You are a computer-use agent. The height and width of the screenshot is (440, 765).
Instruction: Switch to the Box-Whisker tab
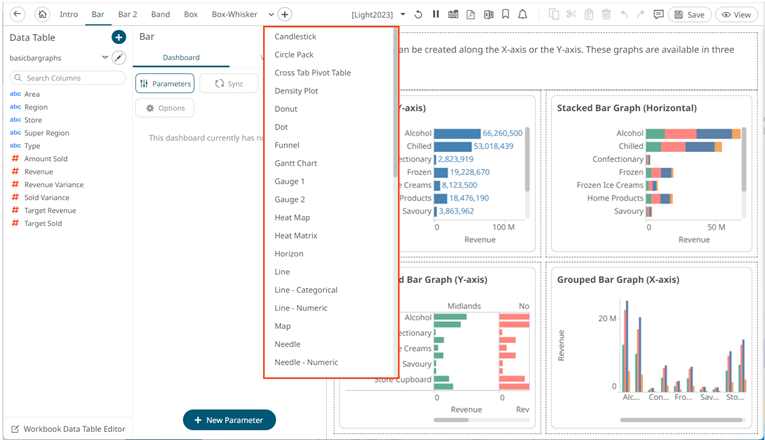[236, 15]
